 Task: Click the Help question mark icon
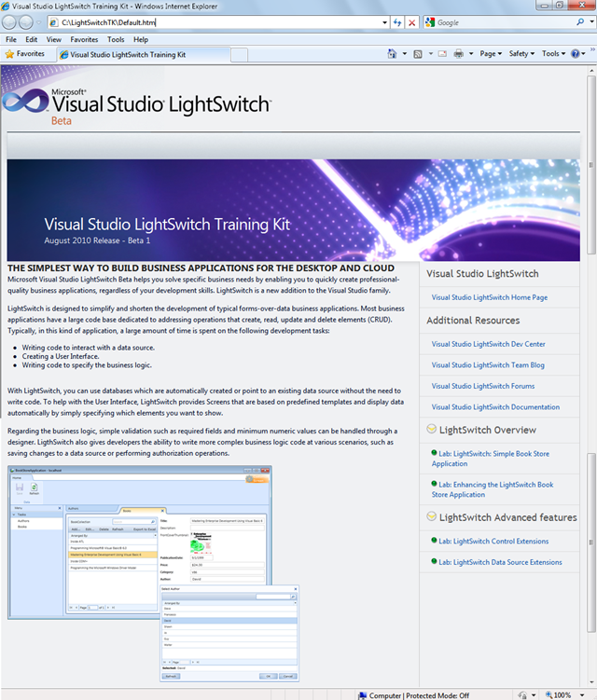pos(576,53)
